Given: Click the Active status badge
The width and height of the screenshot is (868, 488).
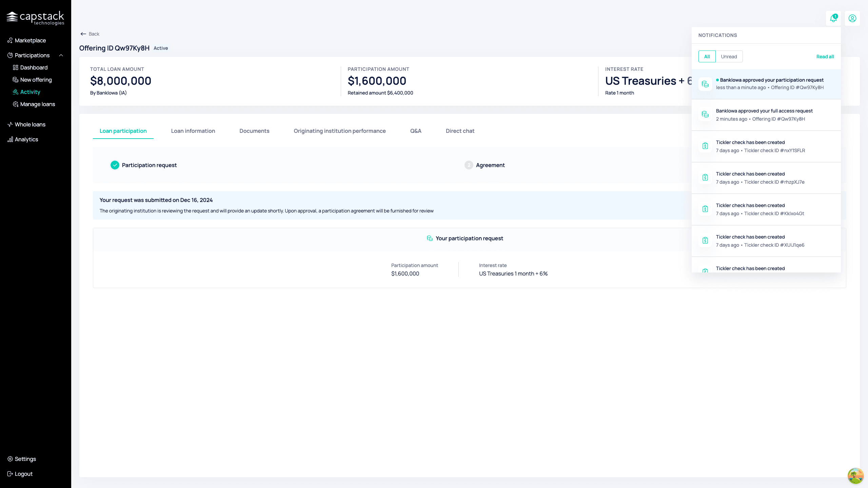Looking at the screenshot, I should (x=161, y=48).
